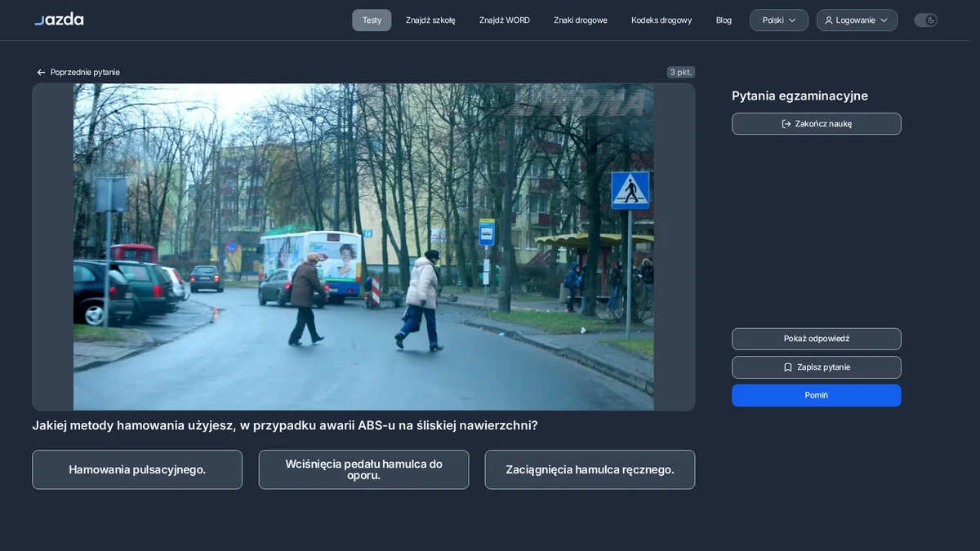Click the exit icon in Zakończ naukę
The height and width of the screenshot is (551, 980).
point(786,124)
